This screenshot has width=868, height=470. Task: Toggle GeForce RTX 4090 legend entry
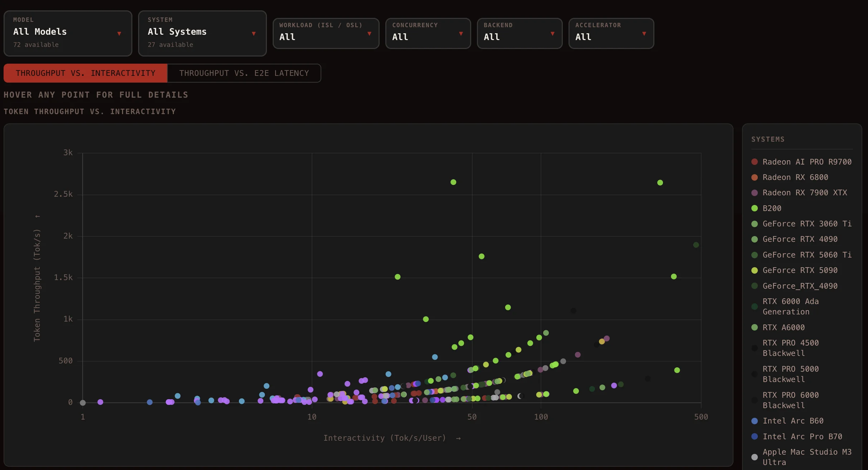click(x=795, y=239)
